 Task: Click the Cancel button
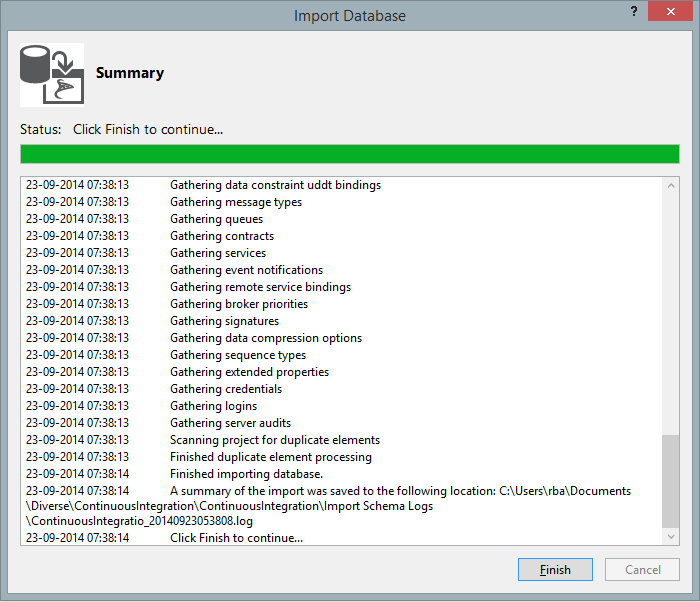tap(642, 570)
